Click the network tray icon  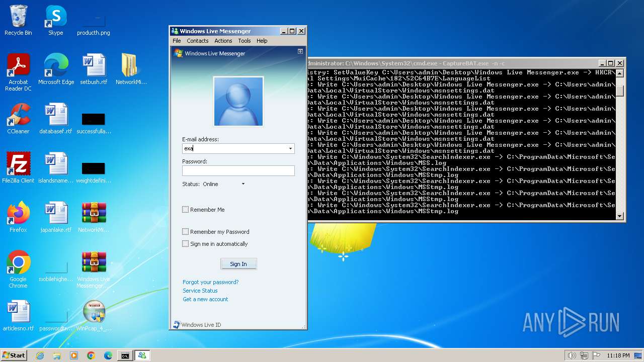tap(584, 355)
